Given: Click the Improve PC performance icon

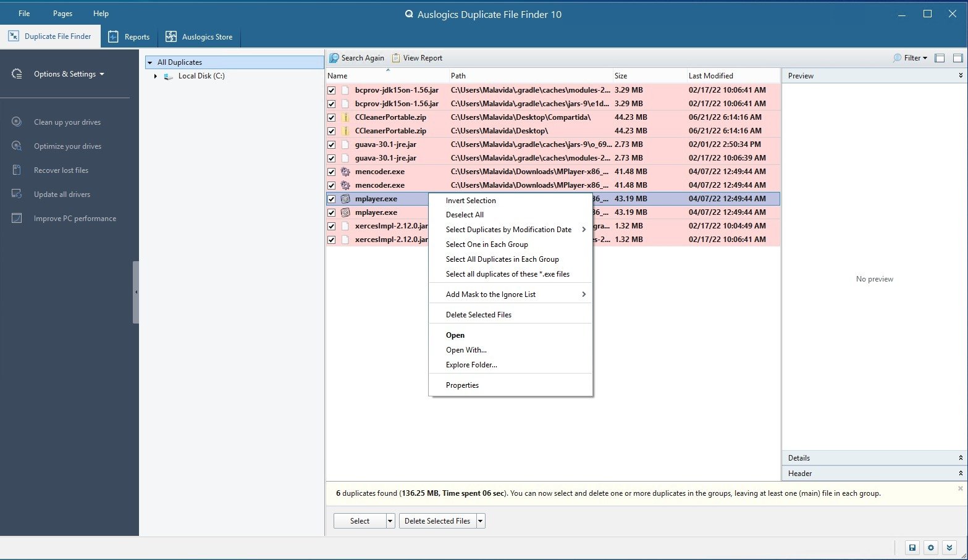Looking at the screenshot, I should (17, 218).
